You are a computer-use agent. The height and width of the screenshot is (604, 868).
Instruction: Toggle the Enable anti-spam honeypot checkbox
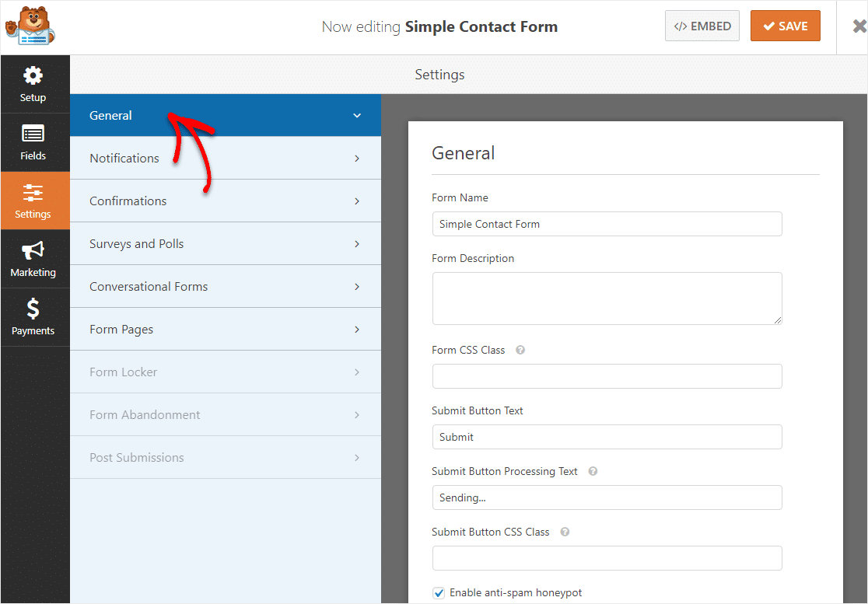tap(439, 593)
